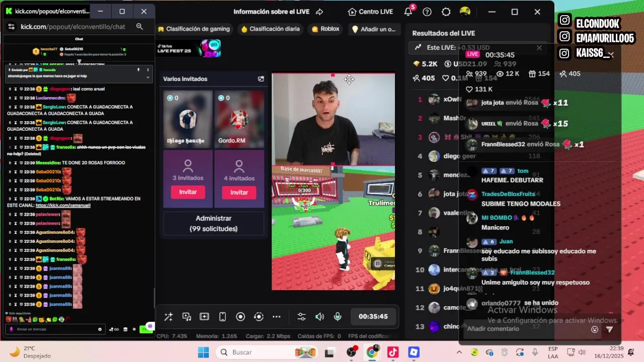This screenshot has height=362, width=644.
Task: Open the help question mark icon
Action: point(427,12)
